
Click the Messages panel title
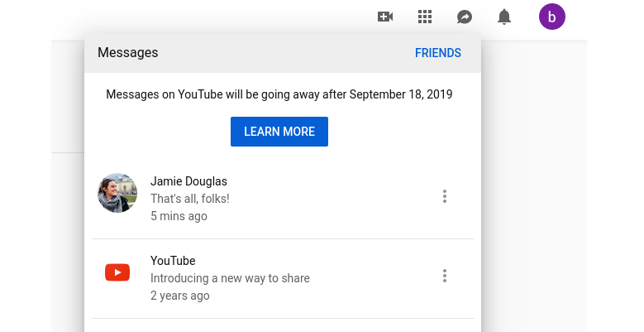[x=128, y=53]
